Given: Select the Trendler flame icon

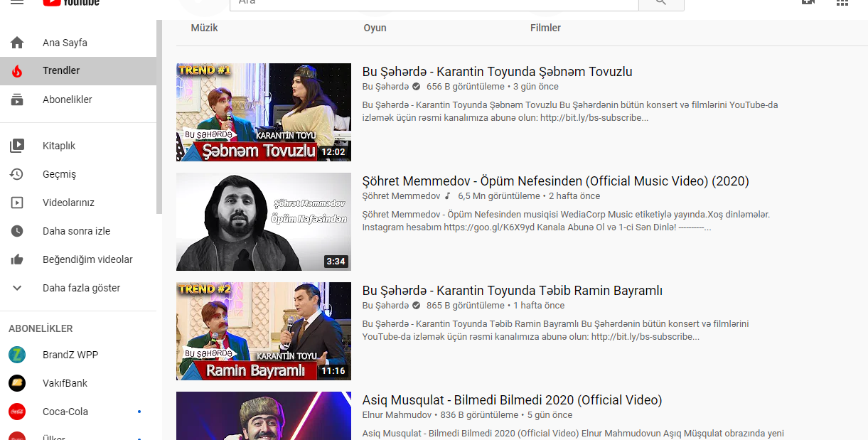Looking at the screenshot, I should click(x=17, y=71).
